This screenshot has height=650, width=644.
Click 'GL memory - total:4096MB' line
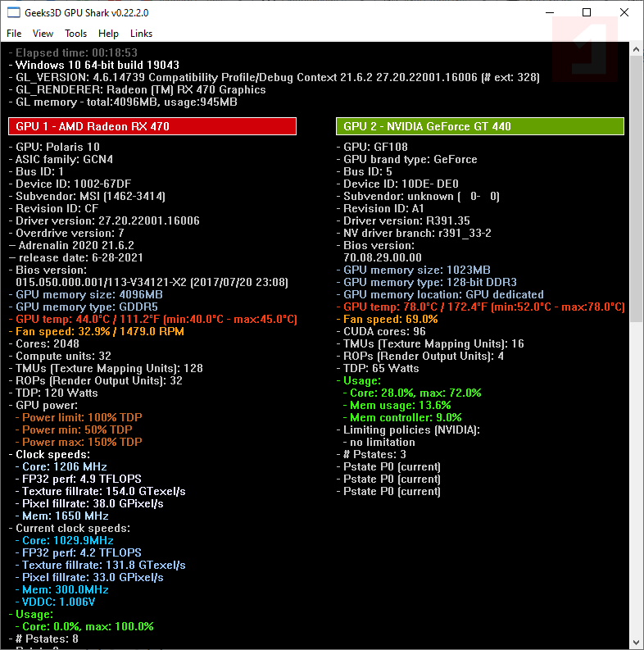(123, 102)
